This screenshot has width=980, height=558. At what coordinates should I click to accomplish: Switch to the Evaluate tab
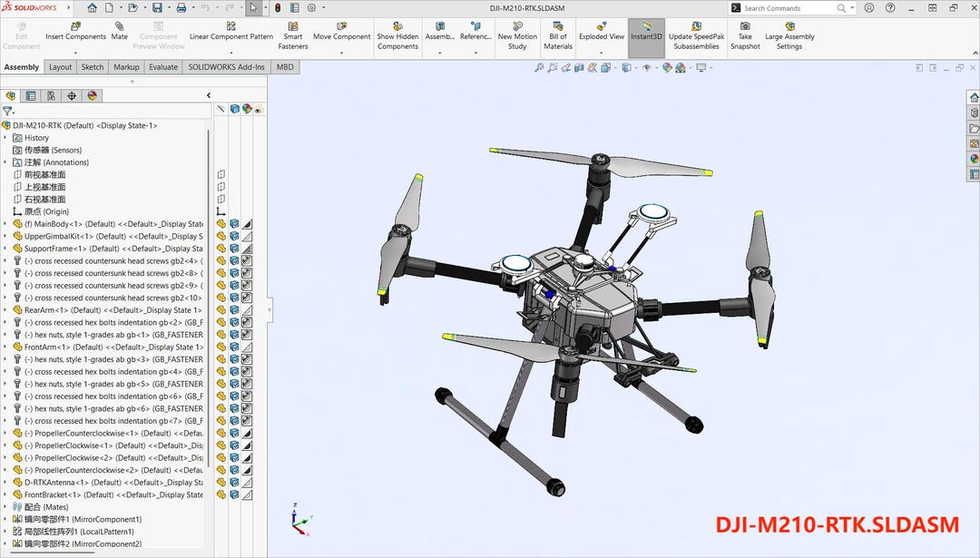(162, 66)
